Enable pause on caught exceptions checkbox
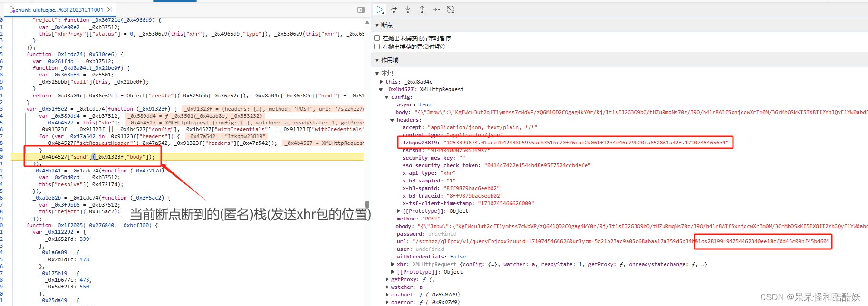 [377, 47]
